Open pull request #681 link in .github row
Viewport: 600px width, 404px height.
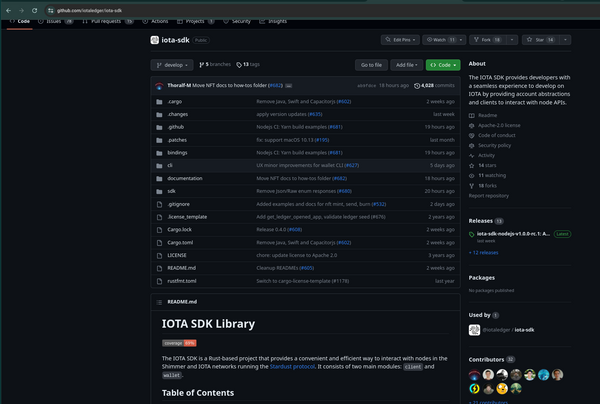335,127
